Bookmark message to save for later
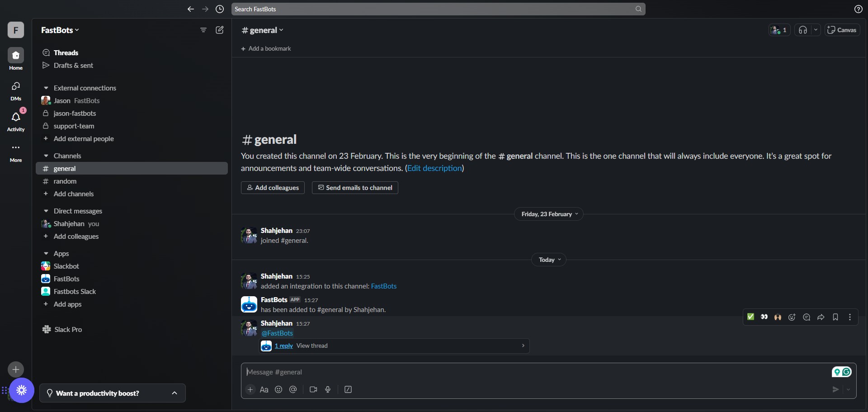Screen dimensions: 868x412 pos(835,317)
